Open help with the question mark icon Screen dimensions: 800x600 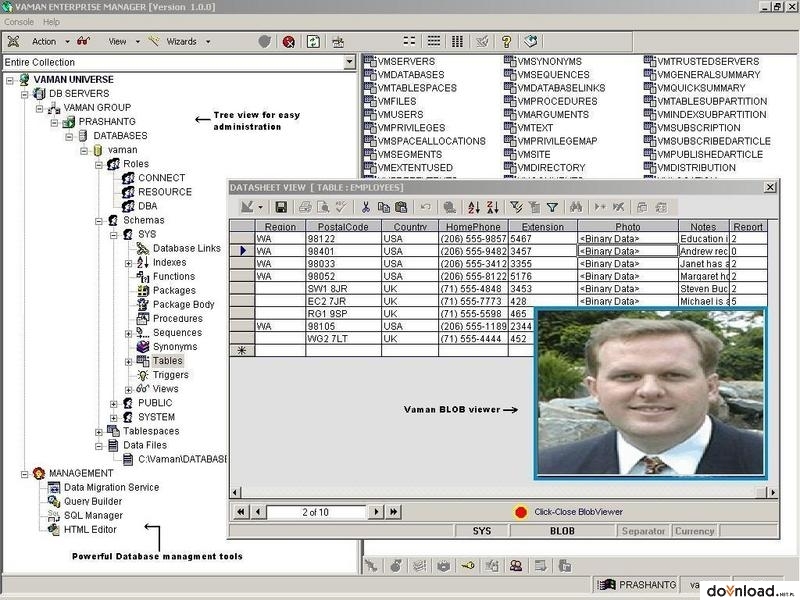(506, 41)
